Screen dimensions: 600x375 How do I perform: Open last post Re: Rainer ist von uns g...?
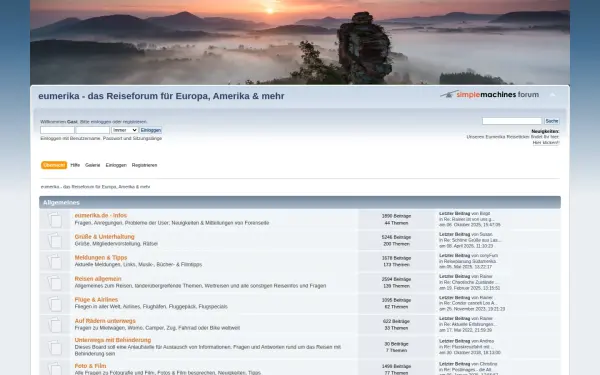pyautogui.click(x=469, y=219)
